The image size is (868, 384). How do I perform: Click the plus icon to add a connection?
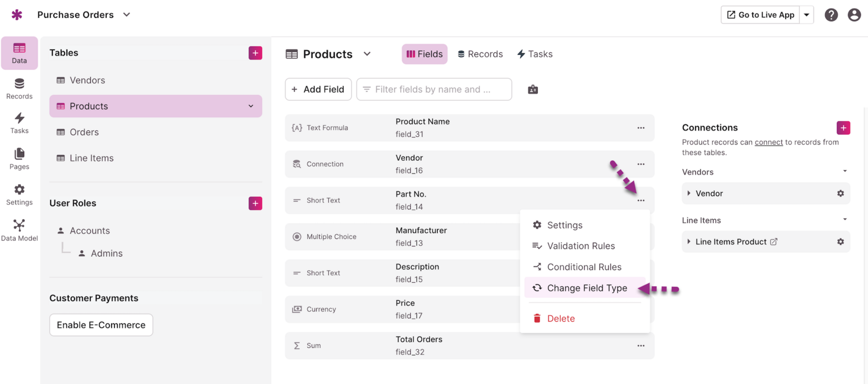point(843,128)
